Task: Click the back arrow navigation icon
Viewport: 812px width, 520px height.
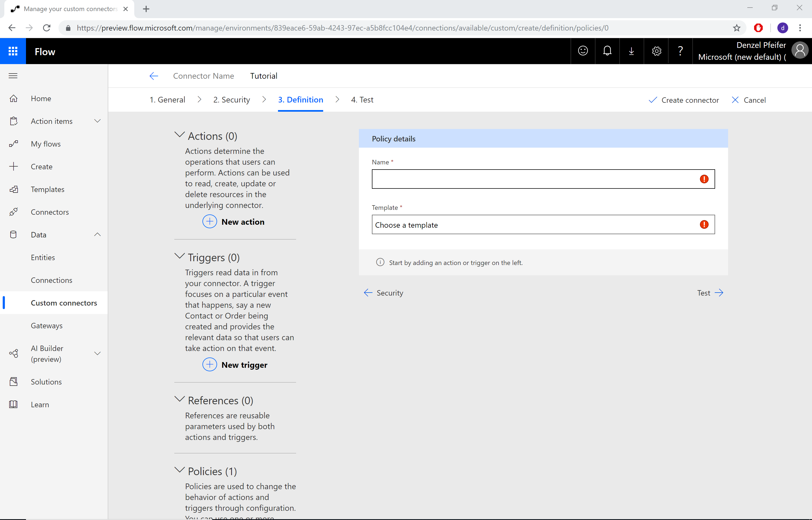Action: 153,75
